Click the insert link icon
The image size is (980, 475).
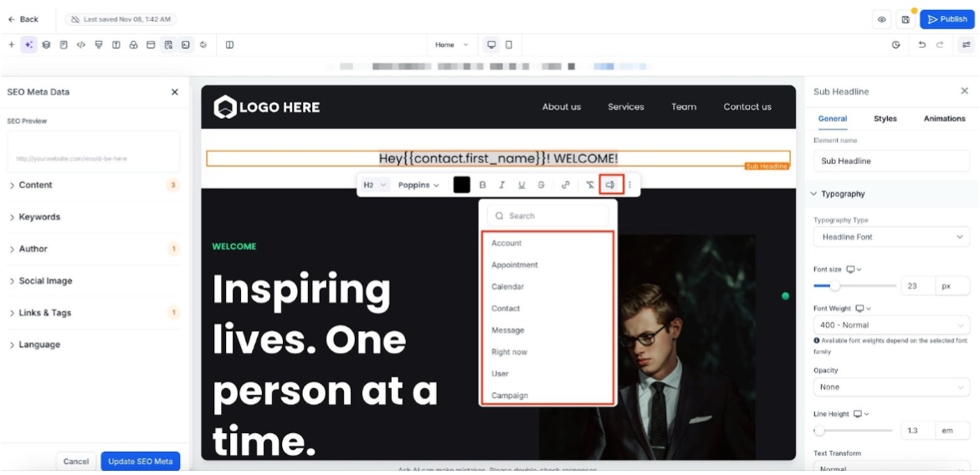pyautogui.click(x=566, y=185)
